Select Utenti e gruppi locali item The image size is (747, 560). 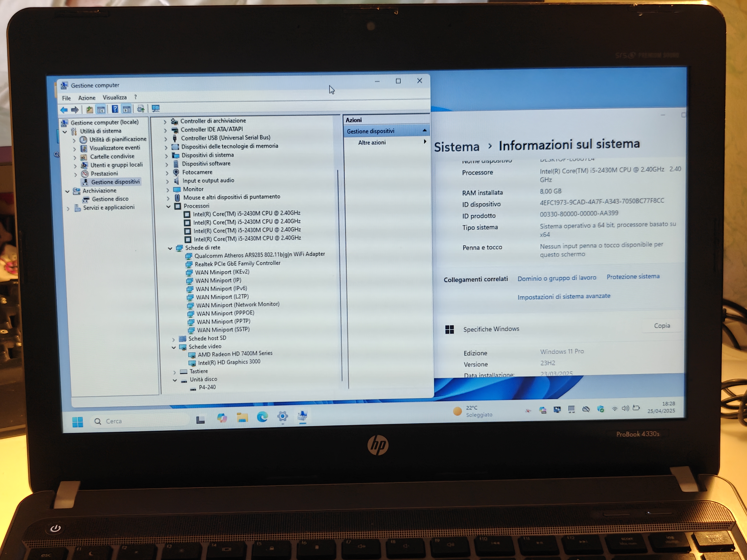pos(117,165)
